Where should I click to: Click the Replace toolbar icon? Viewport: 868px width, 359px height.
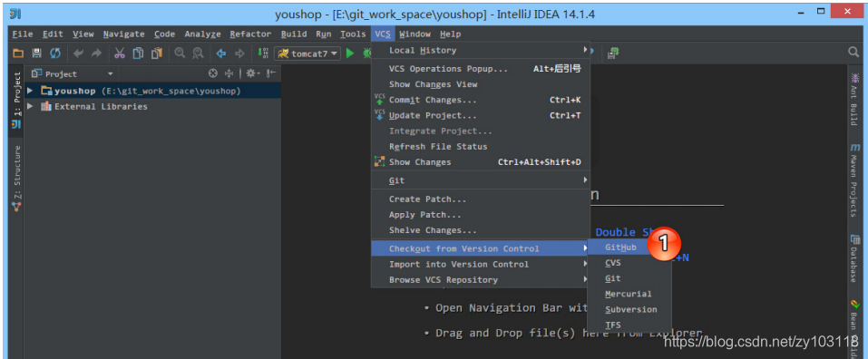coord(198,53)
